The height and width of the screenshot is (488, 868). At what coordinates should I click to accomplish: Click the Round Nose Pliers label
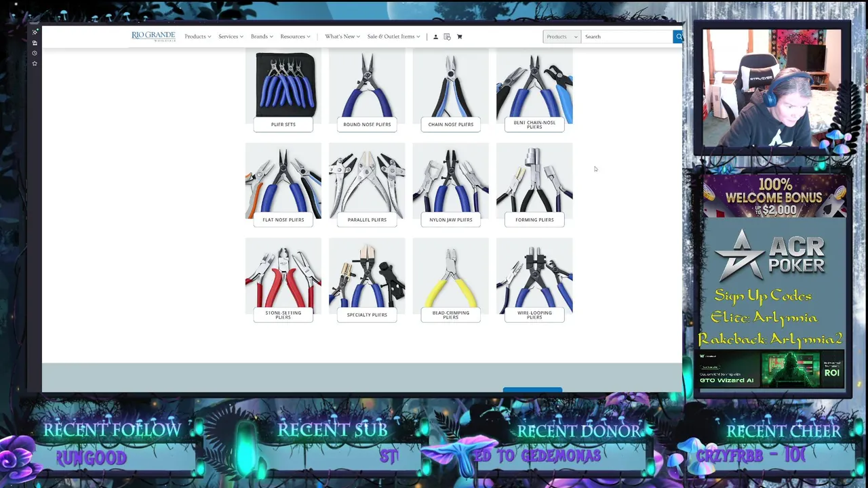(x=367, y=125)
